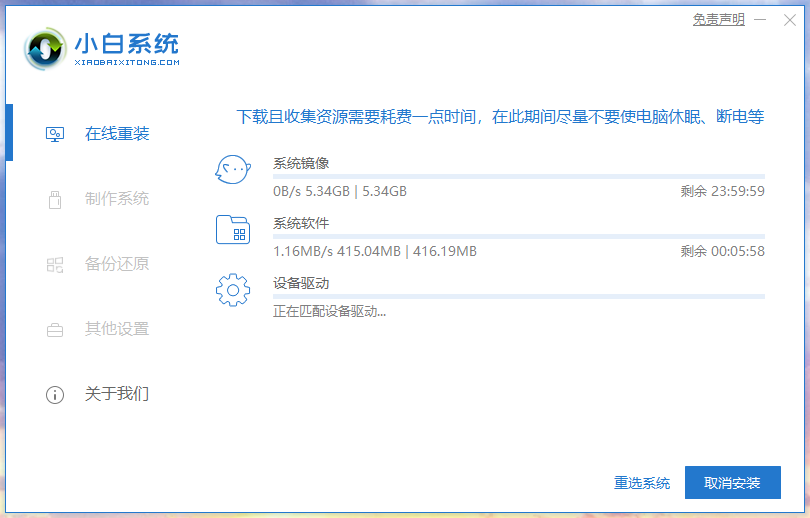
Task: Click the 重选系统 link
Action: [x=642, y=483]
